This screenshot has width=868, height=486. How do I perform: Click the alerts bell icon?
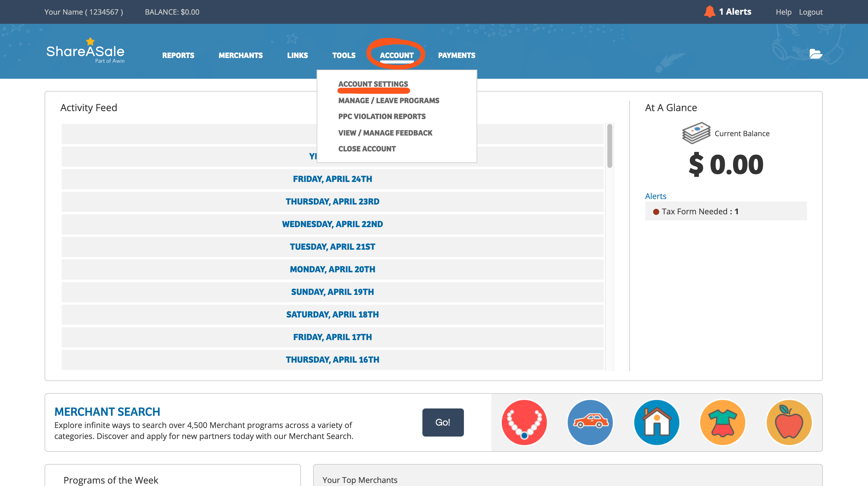tap(709, 12)
